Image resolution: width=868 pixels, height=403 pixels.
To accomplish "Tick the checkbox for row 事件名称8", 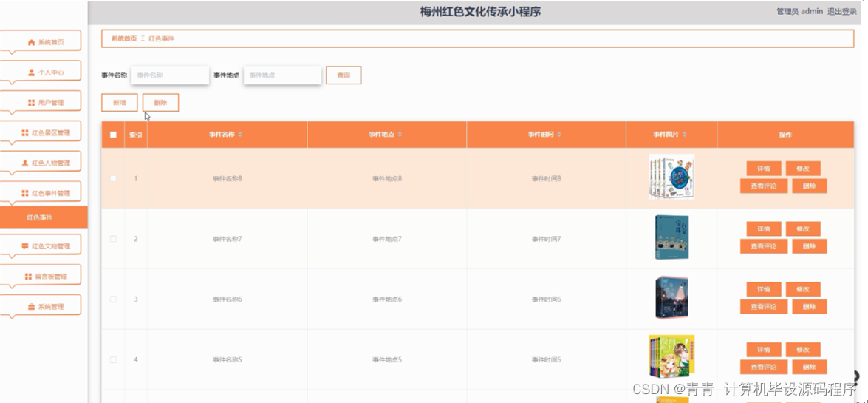I will [114, 178].
